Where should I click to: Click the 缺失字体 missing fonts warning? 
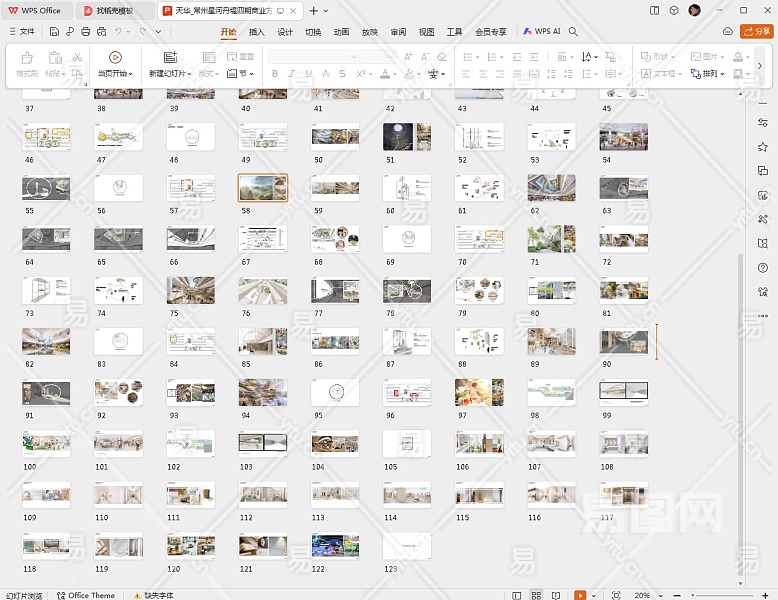click(153, 595)
